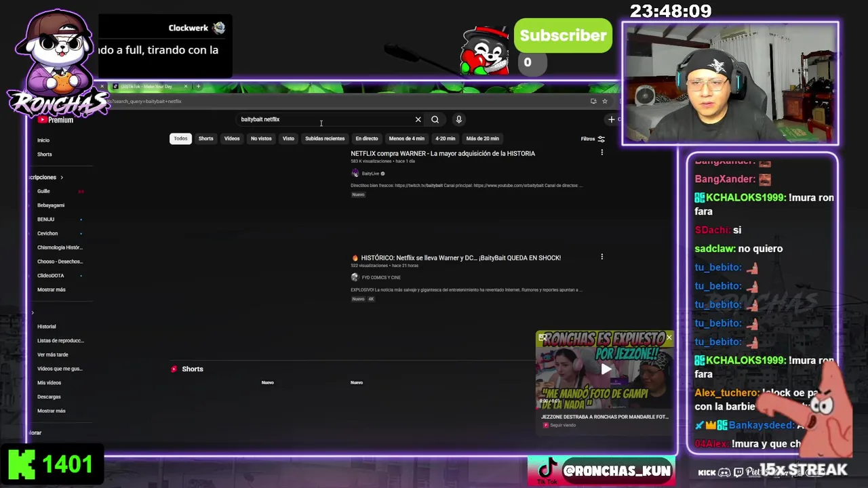Open the ClideoDOTA subscription
Viewport: 868px width, 488px height.
click(x=51, y=276)
